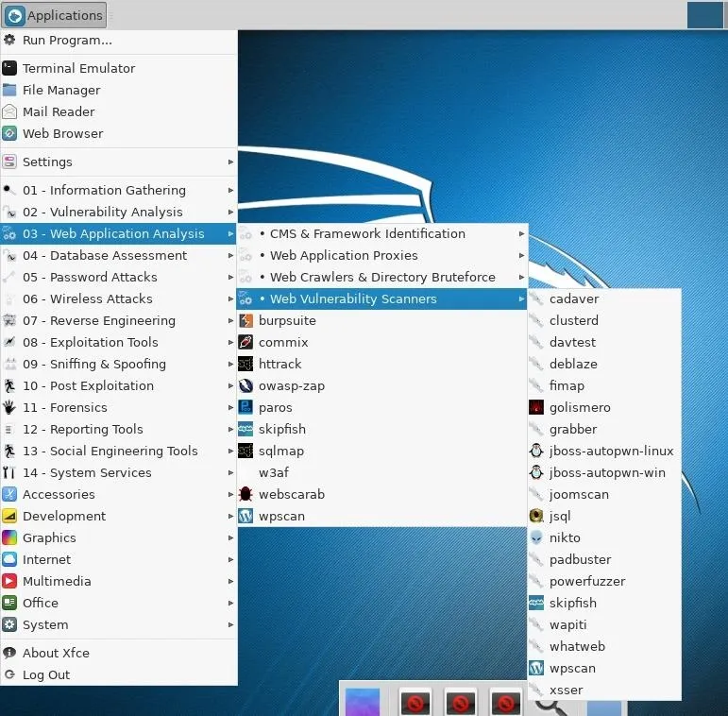
Task: Click the golismero icon
Action: (x=536, y=407)
